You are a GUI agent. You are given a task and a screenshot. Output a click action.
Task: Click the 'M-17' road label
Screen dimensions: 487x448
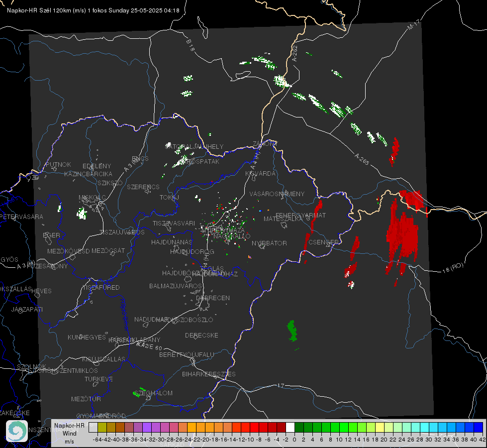[x=413, y=24]
